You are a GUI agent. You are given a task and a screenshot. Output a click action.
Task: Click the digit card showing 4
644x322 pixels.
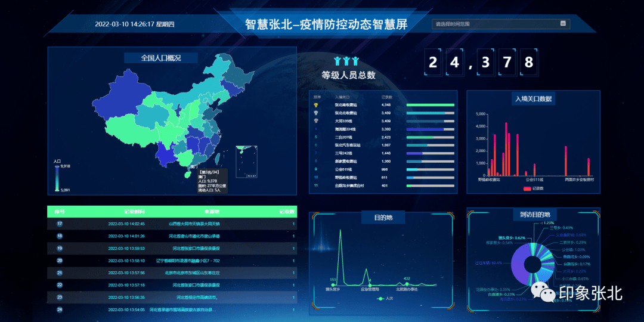click(454, 63)
